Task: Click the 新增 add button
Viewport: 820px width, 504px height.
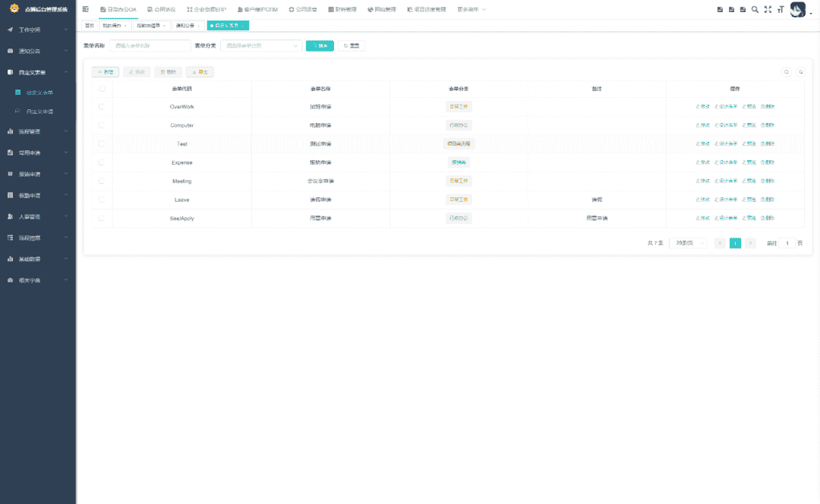Action: coord(106,72)
